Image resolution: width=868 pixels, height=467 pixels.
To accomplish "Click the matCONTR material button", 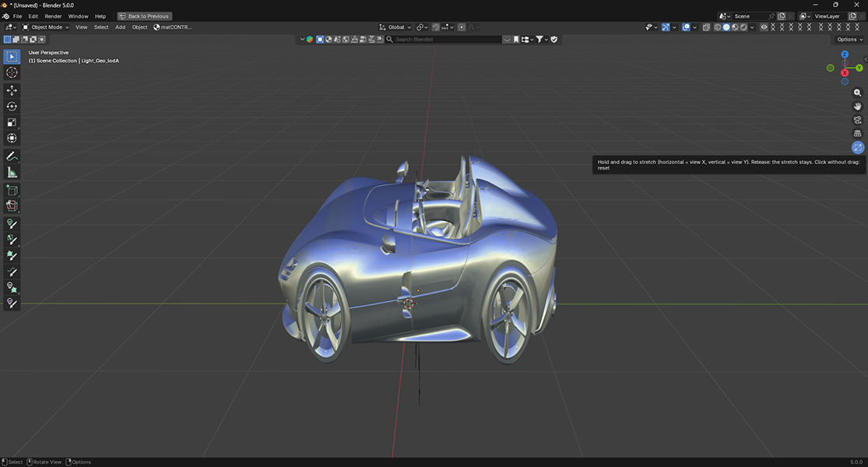I will tap(173, 27).
